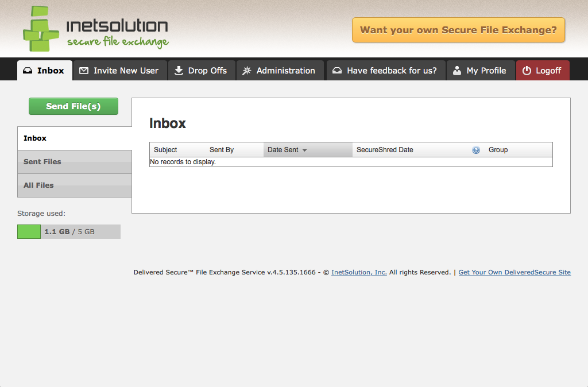
Task: Click the storage used progress bar
Action: coord(68,231)
